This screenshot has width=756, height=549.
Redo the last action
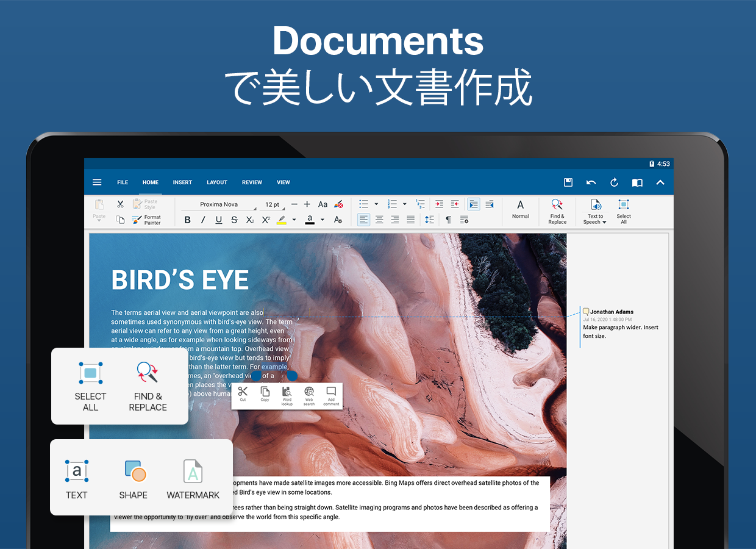coord(614,182)
